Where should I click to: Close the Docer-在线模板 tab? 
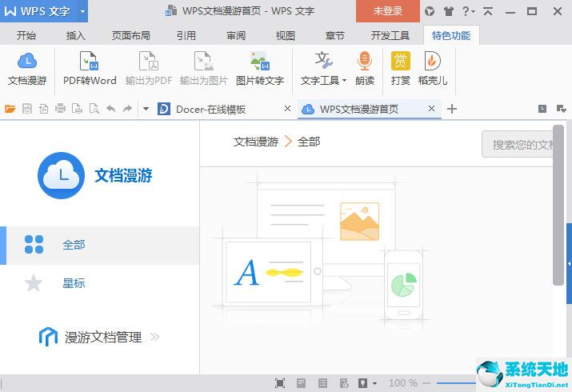(x=287, y=108)
